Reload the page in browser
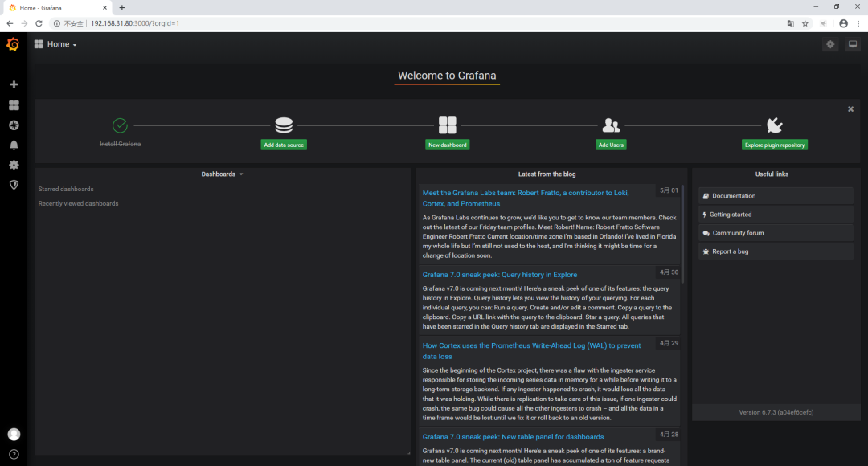Viewport: 868px width, 466px height. pyautogui.click(x=39, y=23)
